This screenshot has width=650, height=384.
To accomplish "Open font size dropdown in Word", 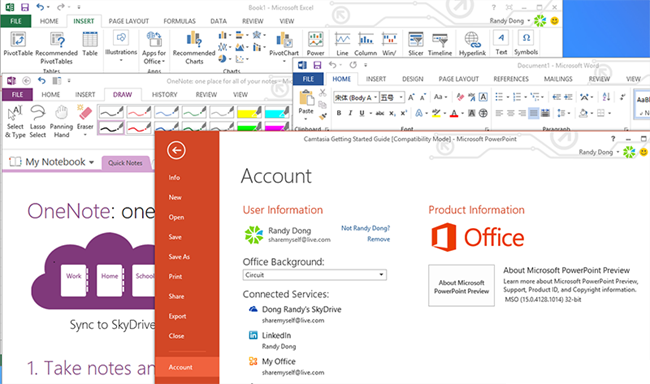I will tap(401, 97).
